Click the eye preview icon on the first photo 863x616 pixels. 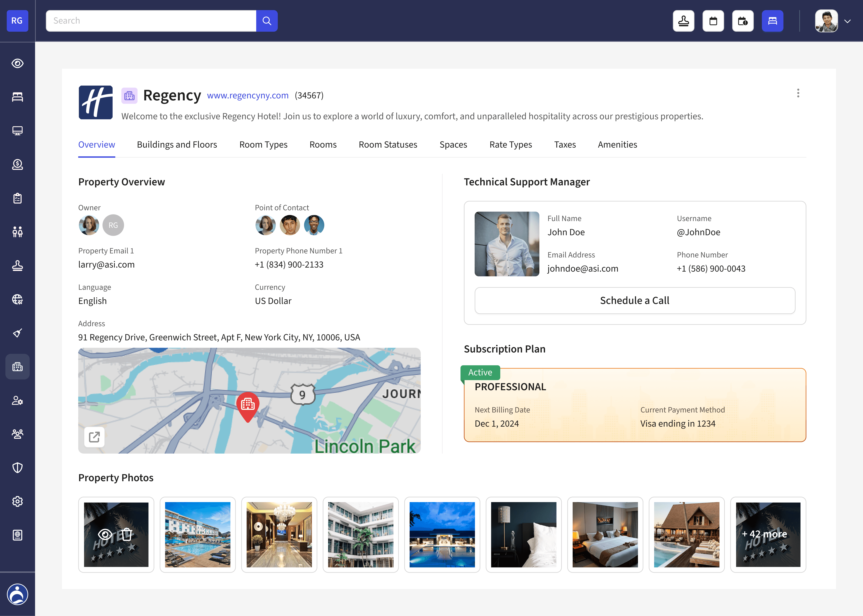105,534
